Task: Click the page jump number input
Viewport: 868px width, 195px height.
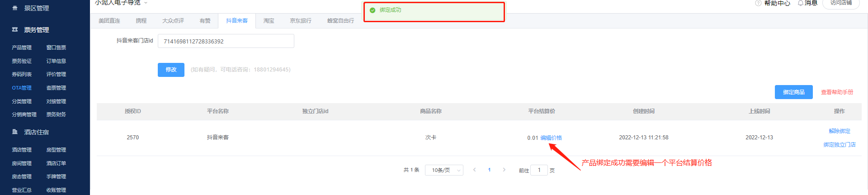Action: [539, 170]
